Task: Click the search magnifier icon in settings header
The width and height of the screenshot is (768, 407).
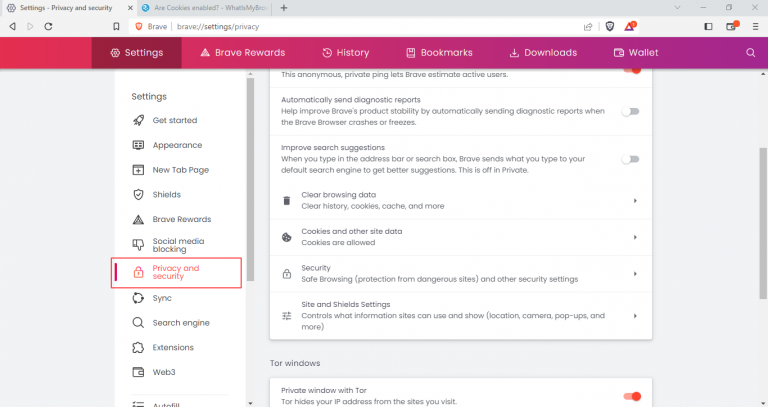Action: click(x=750, y=52)
